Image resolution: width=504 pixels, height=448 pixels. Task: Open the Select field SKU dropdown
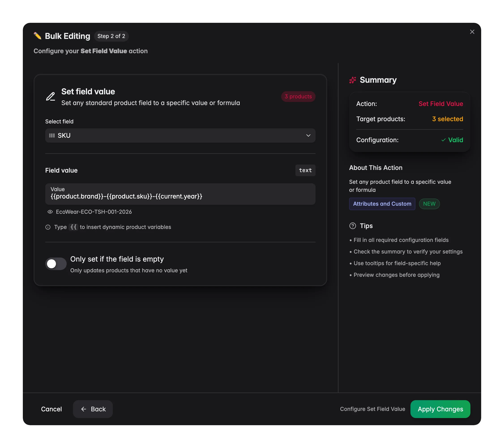tap(180, 135)
